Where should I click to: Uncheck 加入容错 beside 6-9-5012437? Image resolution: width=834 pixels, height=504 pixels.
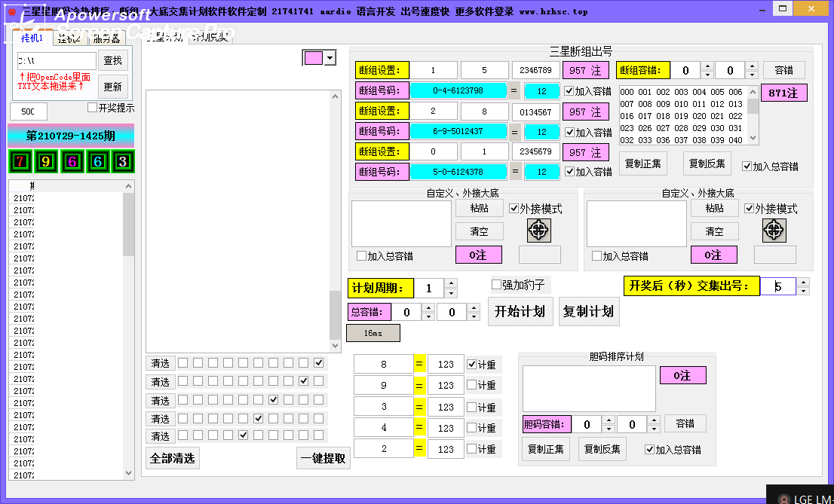(569, 132)
